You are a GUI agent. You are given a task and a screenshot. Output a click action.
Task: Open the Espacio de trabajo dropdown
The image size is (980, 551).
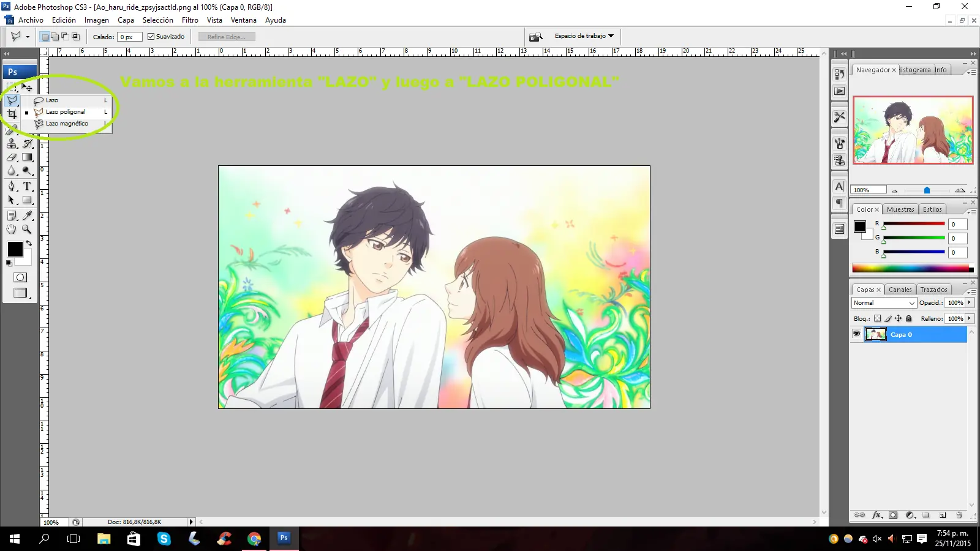click(584, 36)
